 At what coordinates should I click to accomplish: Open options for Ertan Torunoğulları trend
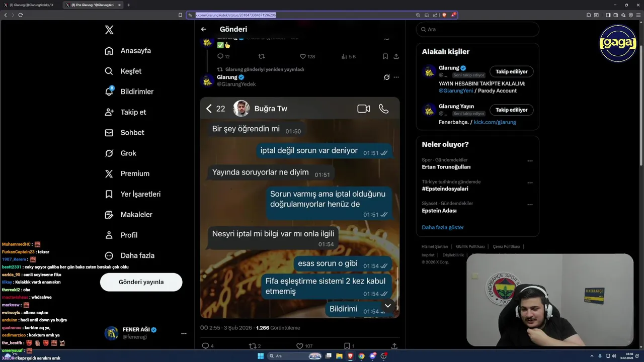pos(530,161)
